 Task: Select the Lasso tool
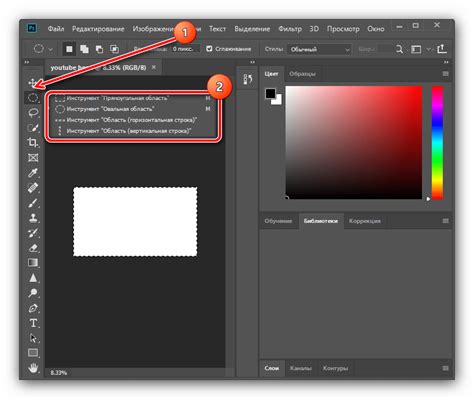33,113
